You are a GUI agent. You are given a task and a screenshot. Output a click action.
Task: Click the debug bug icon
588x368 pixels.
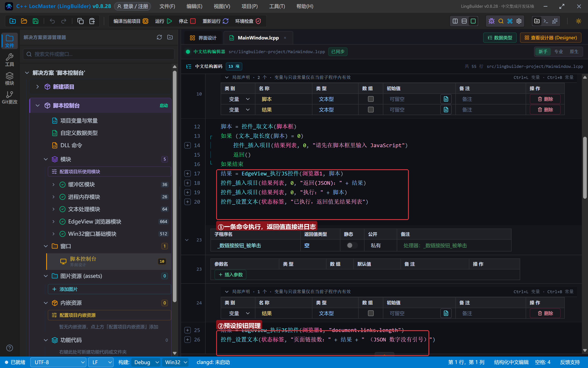491,21
